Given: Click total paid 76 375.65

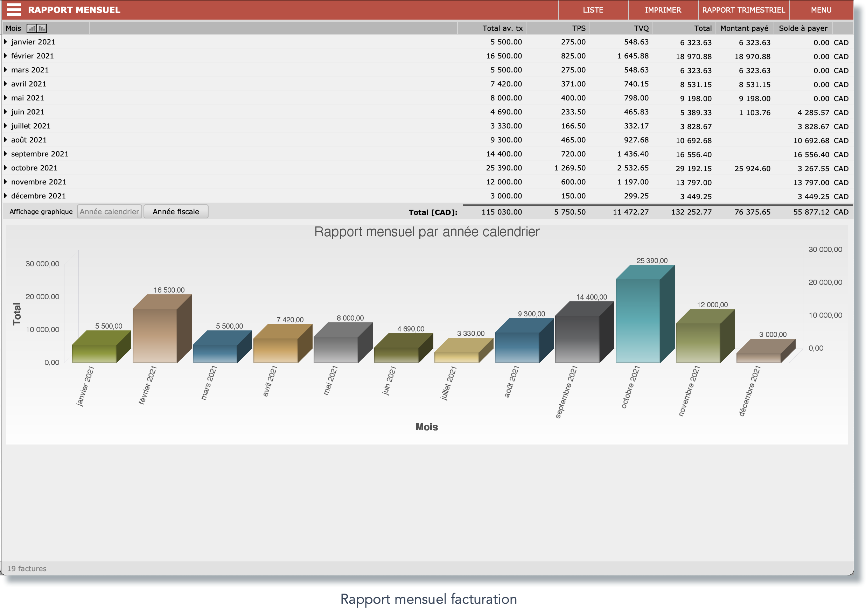Looking at the screenshot, I should [x=752, y=212].
